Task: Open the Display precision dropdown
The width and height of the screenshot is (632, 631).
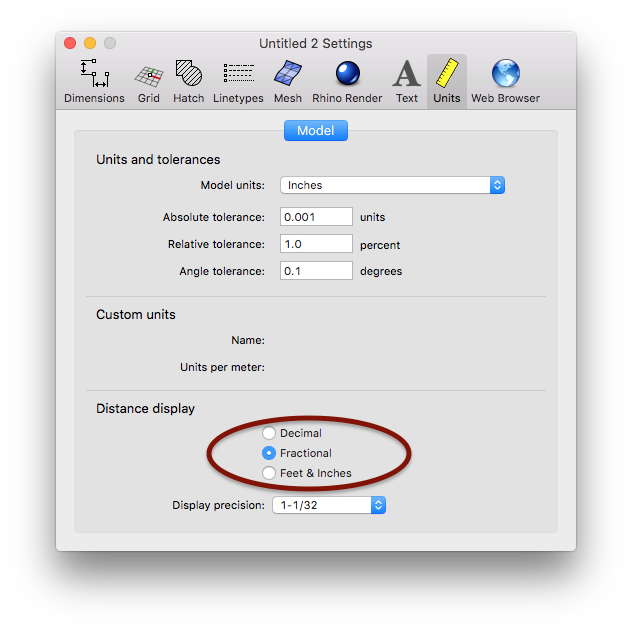Action: coord(329,505)
